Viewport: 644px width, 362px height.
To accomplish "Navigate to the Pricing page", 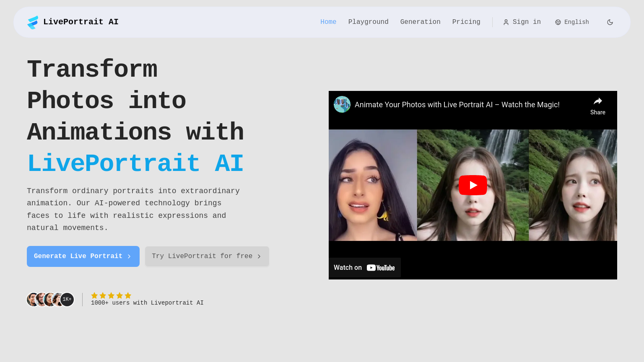I will point(466,22).
